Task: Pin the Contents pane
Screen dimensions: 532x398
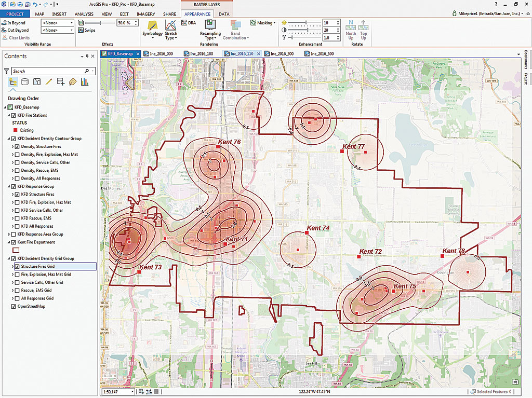Action: pyautogui.click(x=87, y=56)
